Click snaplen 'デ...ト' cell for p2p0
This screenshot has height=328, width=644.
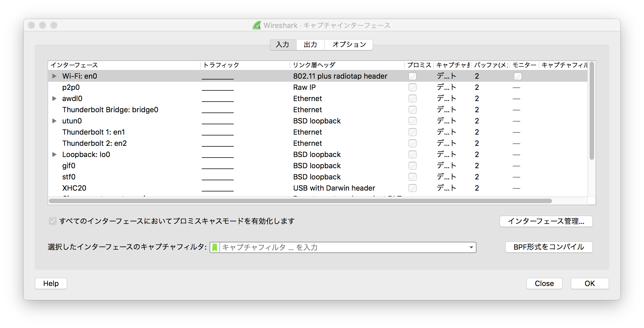[x=446, y=87]
